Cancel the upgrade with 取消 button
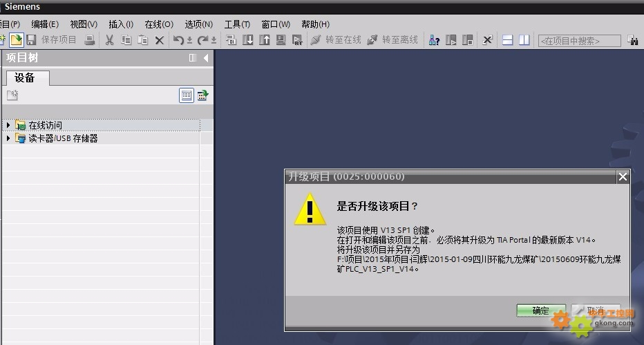Image resolution: width=644 pixels, height=345 pixels. pyautogui.click(x=596, y=310)
